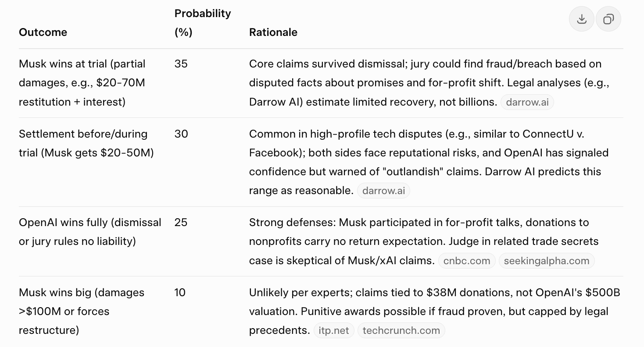
Task: Open the itp.net source chip
Action: click(334, 330)
